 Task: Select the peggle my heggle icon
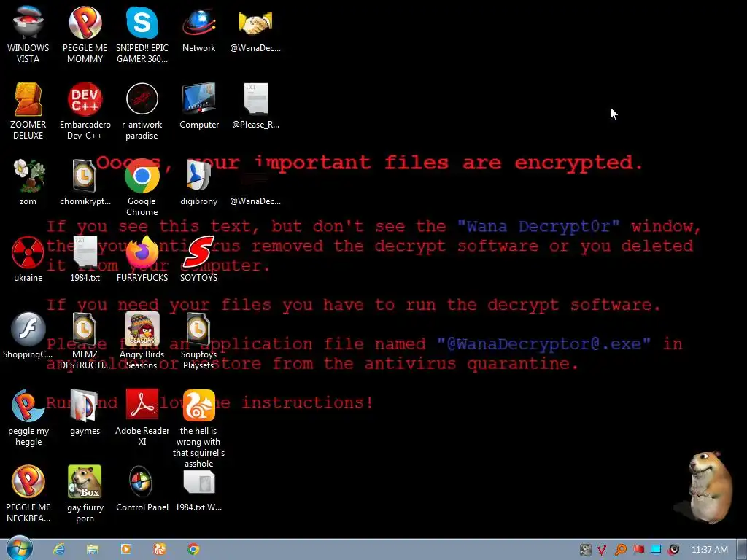point(28,418)
